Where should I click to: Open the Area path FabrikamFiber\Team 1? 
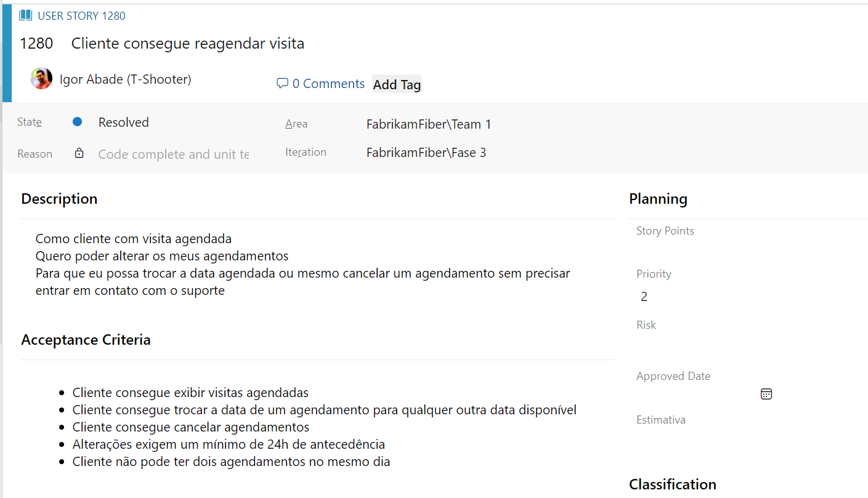tap(428, 124)
